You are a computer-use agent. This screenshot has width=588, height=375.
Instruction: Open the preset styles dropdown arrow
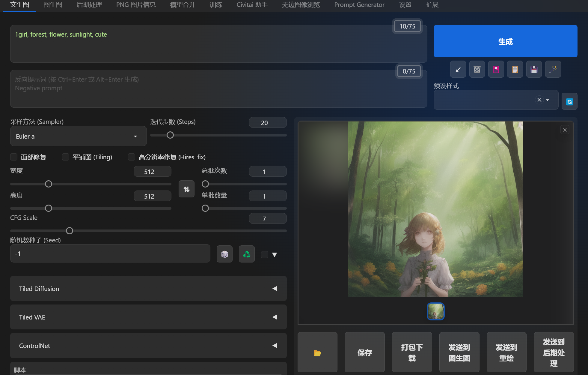click(548, 100)
